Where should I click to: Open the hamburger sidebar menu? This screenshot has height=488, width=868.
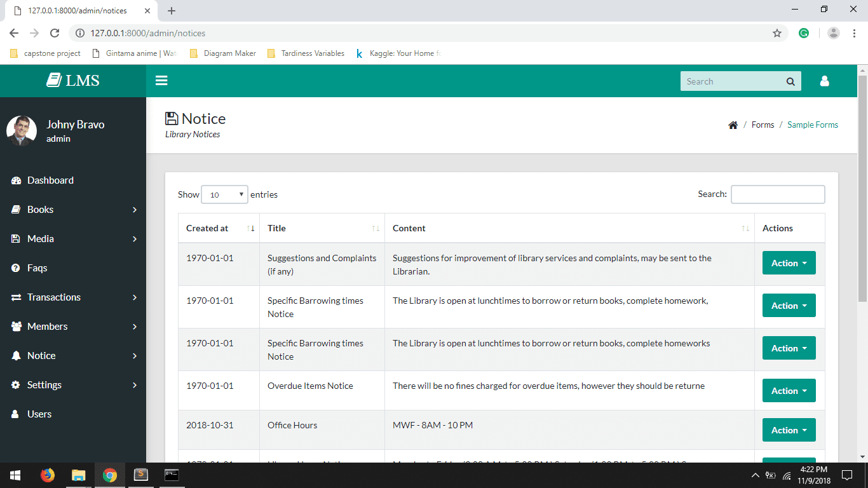[161, 81]
